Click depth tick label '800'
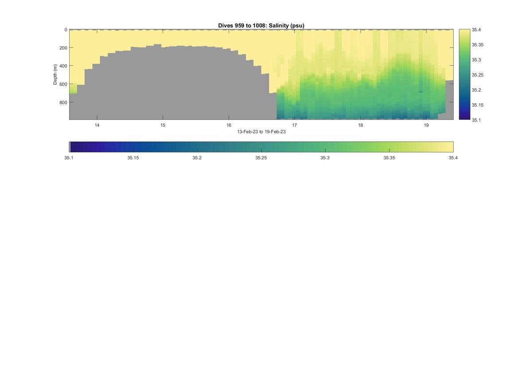The width and height of the screenshot is (532, 392). (63, 102)
